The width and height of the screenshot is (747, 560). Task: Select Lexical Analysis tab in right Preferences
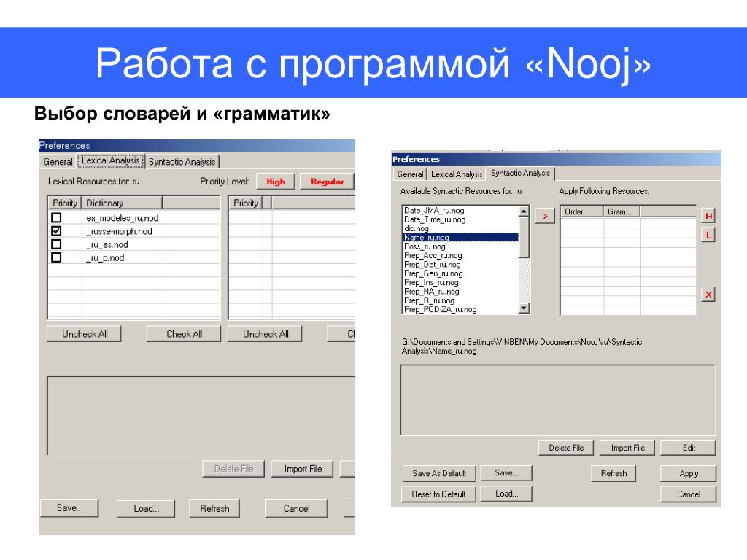(457, 174)
